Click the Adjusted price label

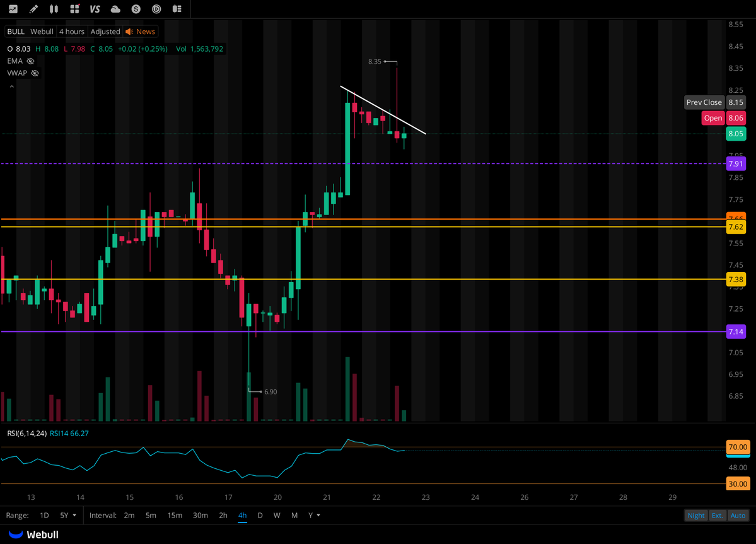(x=105, y=32)
